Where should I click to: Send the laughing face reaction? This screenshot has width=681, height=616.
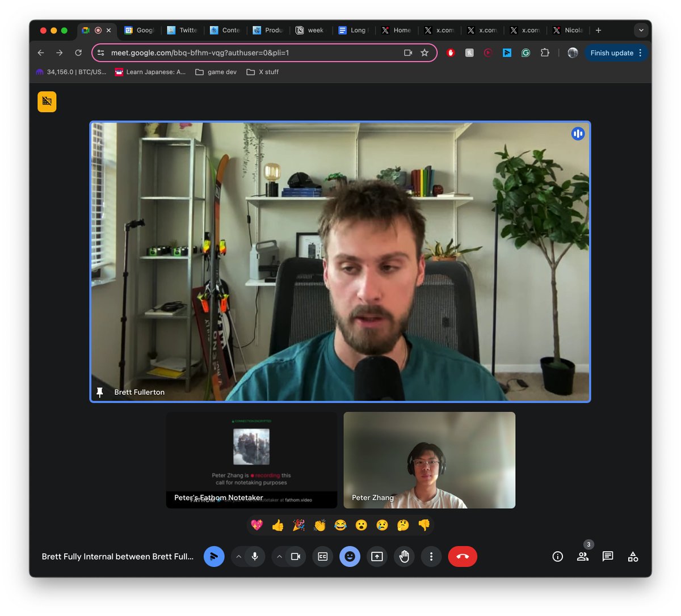[340, 525]
